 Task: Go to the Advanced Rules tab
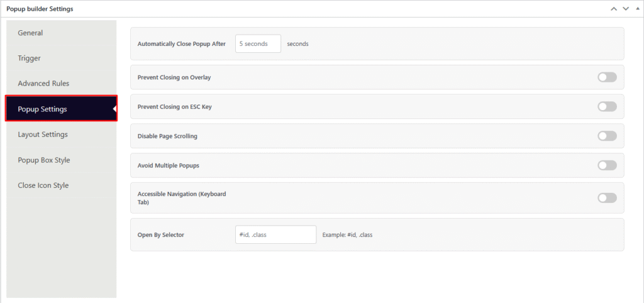tap(43, 83)
